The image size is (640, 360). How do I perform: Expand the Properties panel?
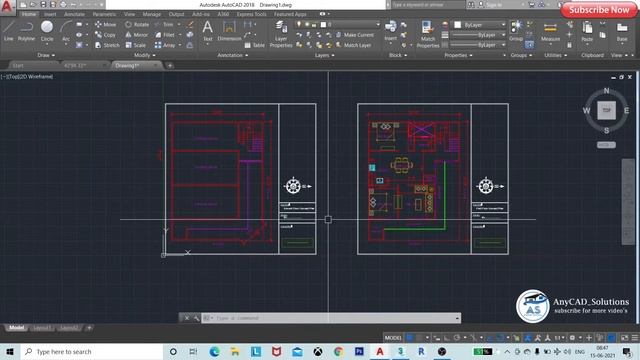(x=459, y=55)
